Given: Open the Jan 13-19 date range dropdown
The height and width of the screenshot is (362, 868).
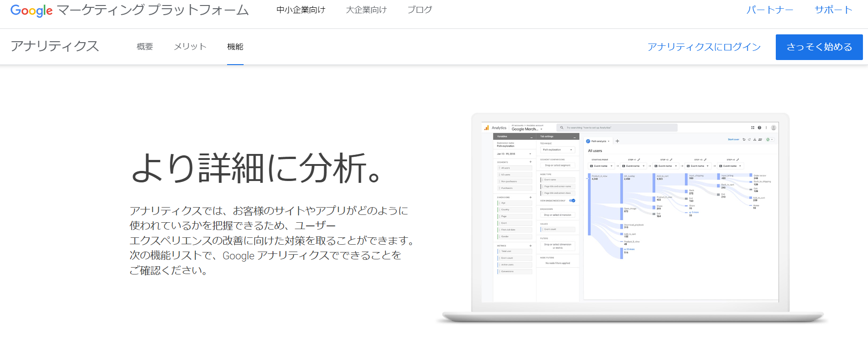Looking at the screenshot, I should pos(514,154).
